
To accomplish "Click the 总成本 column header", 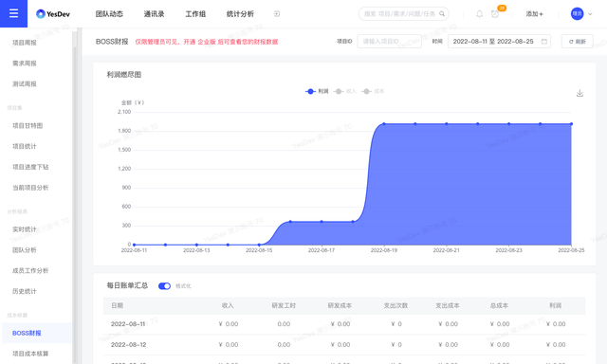I will click(x=499, y=305).
